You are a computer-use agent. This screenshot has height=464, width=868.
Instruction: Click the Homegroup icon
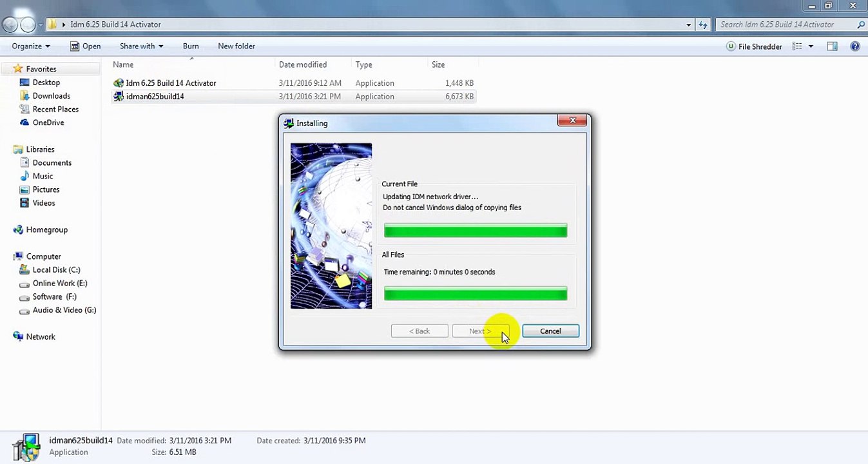point(18,229)
